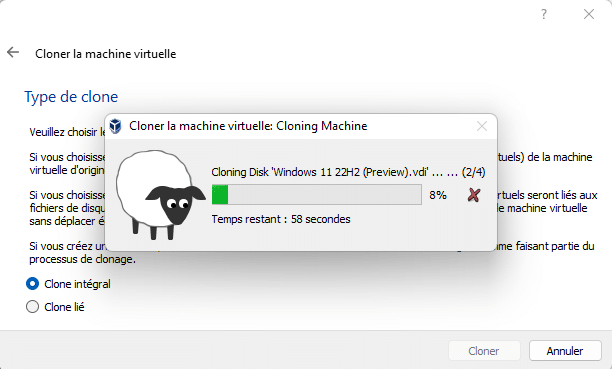Select the Clone intégral radio button

[32, 284]
